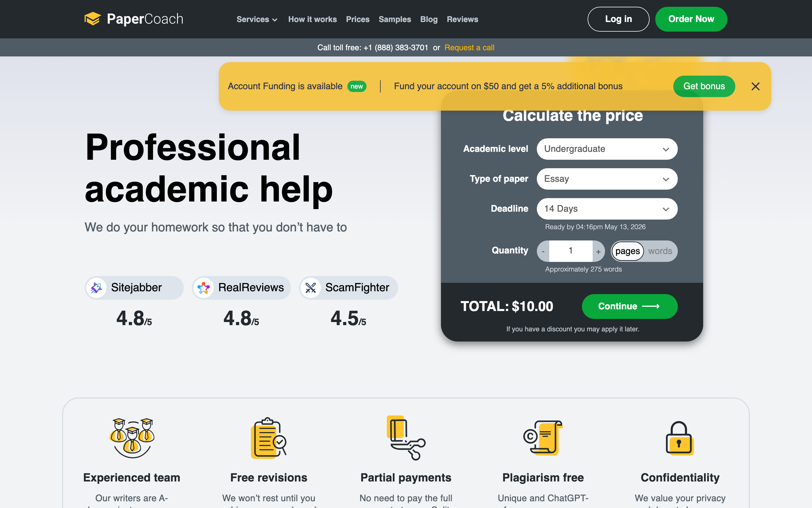Decrease quantity with minus button
812x508 pixels.
[543, 251]
